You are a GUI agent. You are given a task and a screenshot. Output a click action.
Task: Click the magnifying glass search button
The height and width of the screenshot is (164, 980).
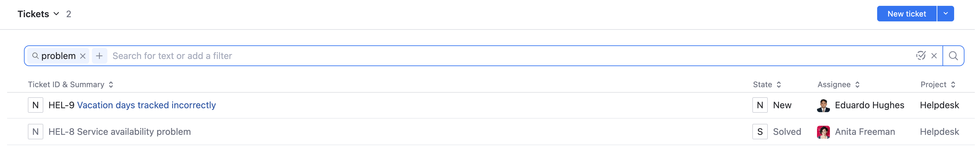coord(953,56)
